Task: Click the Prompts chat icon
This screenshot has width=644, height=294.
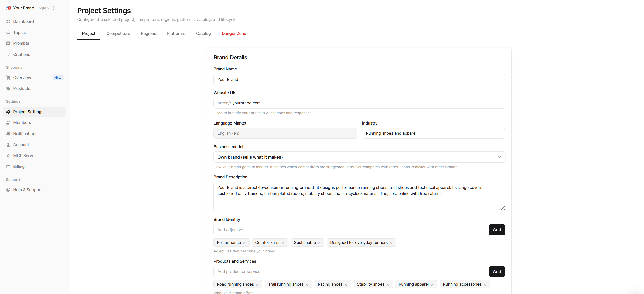Action: [x=8, y=43]
